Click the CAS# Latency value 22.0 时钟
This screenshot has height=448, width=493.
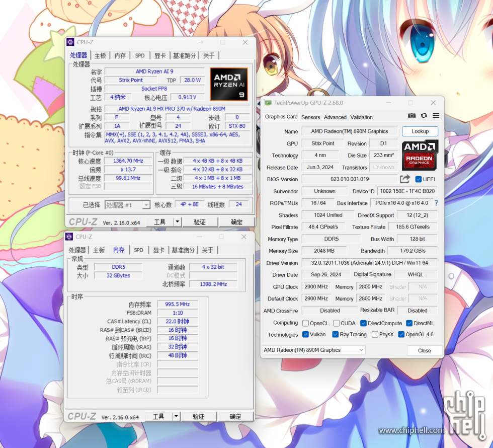(177, 321)
